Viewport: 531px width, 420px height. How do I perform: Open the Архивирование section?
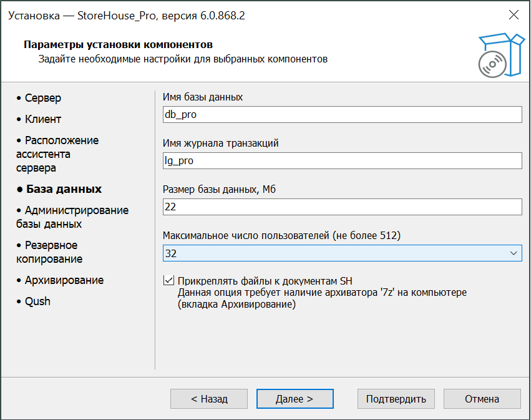coord(64,280)
